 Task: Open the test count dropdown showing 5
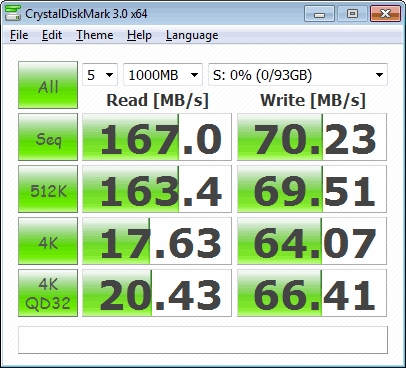100,75
